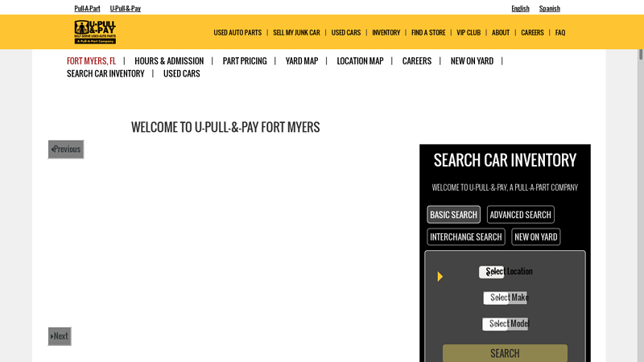644x362 pixels.
Task: Open Used Auto Parts in the top menu
Action: 237,33
